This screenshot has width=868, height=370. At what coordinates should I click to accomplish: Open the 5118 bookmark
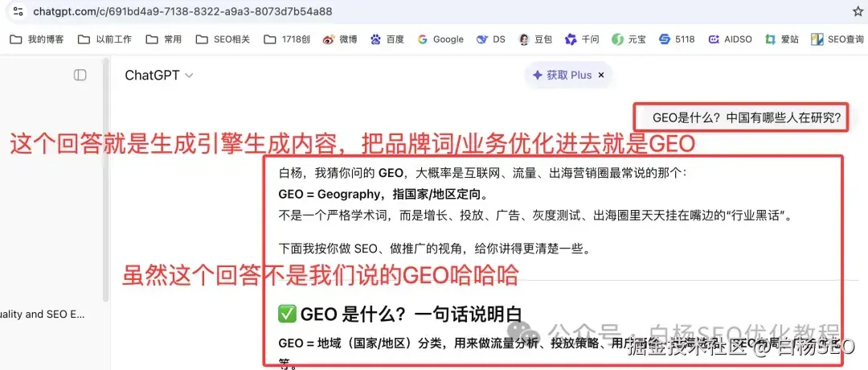pos(677,39)
